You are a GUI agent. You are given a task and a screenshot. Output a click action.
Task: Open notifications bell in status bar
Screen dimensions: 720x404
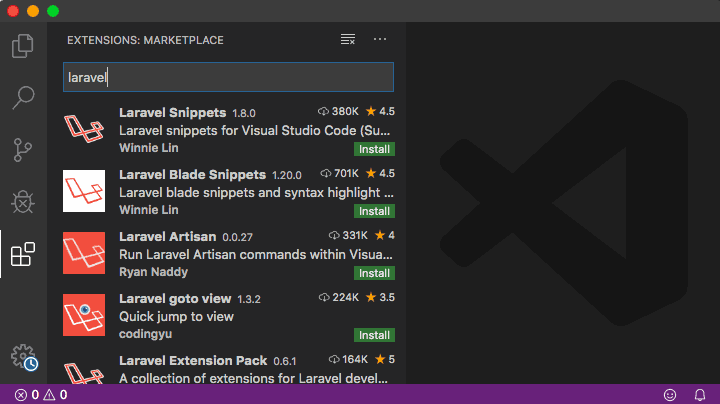click(700, 395)
